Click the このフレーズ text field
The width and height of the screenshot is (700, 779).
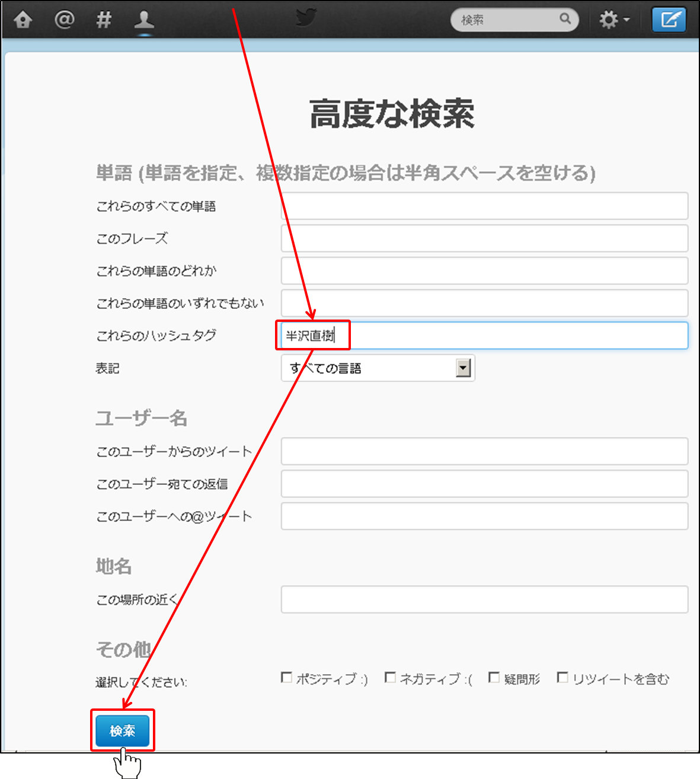click(x=484, y=238)
